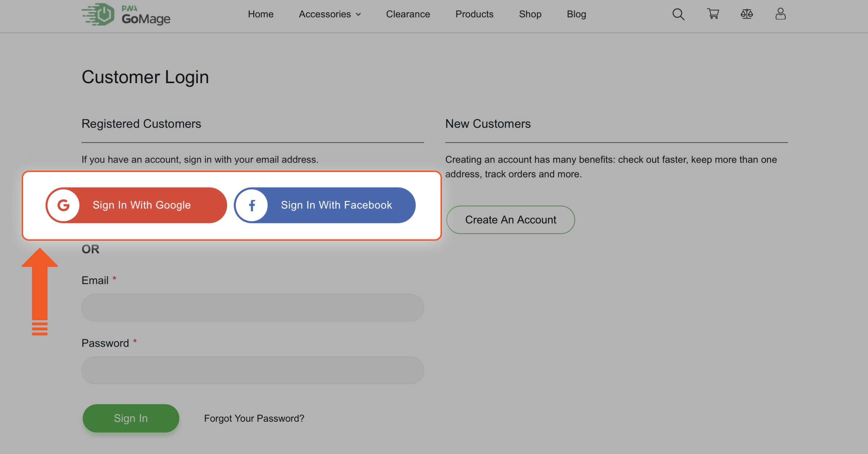Open the Blog menu item

(576, 14)
